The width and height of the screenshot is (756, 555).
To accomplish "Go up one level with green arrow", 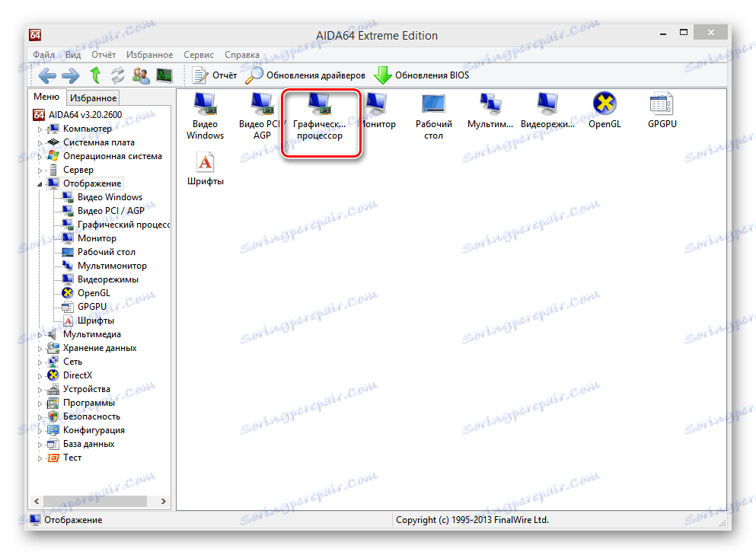I will [x=95, y=75].
